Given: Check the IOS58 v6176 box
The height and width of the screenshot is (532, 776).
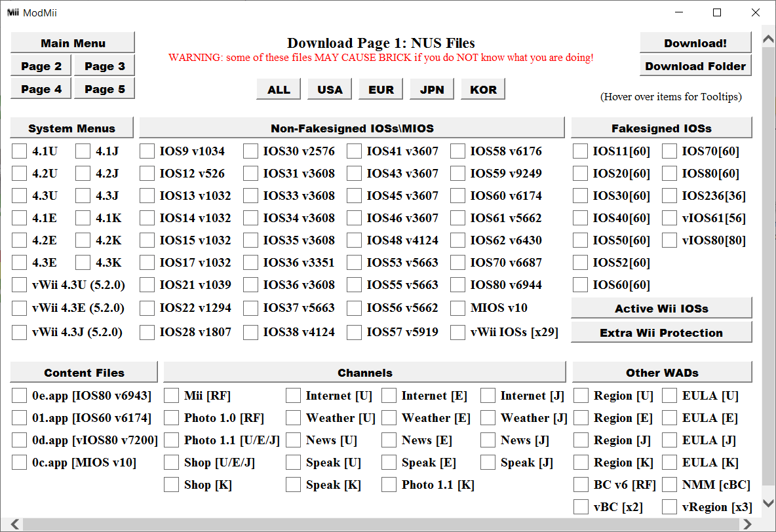Looking at the screenshot, I should pyautogui.click(x=457, y=151).
